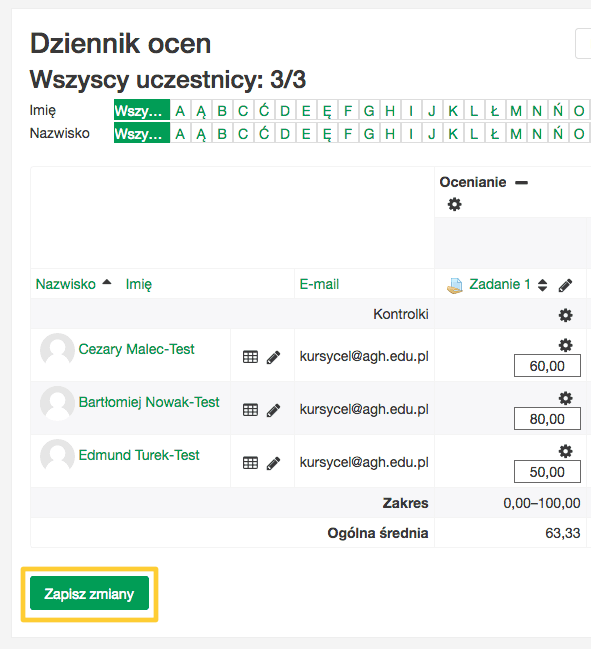Open grade gear icon for Edmund Turek-Test
This screenshot has height=649, width=591.
(x=565, y=451)
